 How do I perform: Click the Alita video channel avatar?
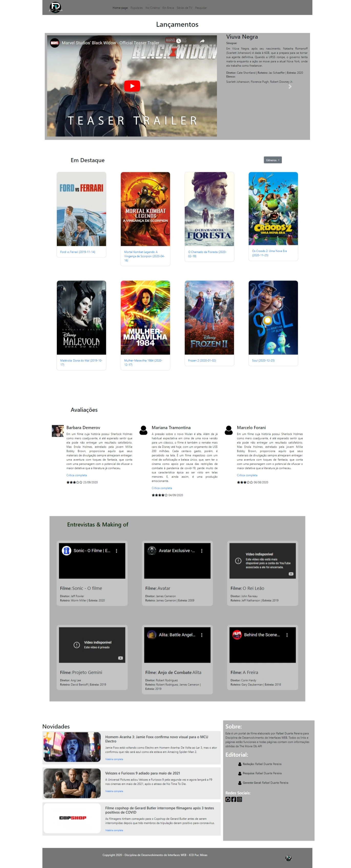click(x=152, y=635)
